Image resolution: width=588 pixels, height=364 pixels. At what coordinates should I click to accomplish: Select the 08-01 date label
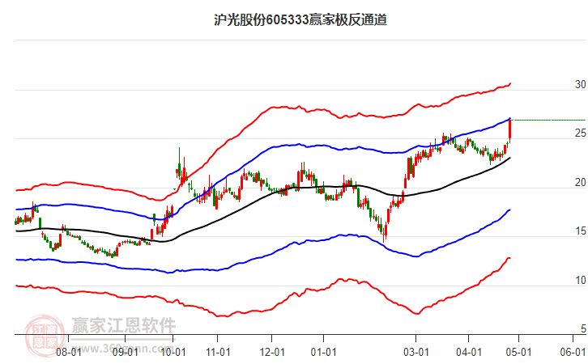69,353
